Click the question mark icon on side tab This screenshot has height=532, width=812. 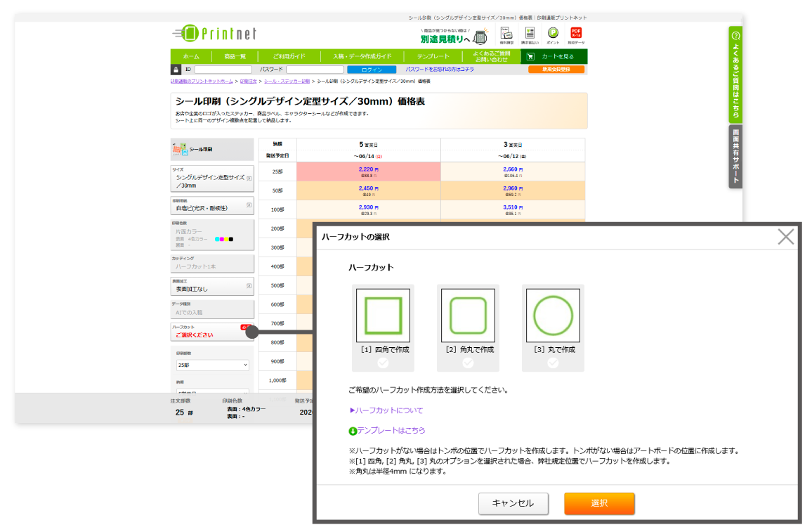click(735, 36)
